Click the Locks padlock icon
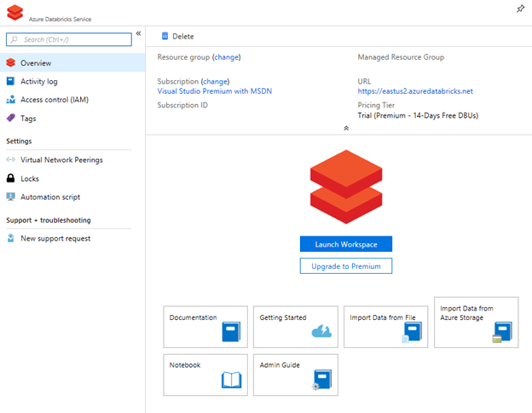The height and width of the screenshot is (413, 532). click(x=10, y=178)
